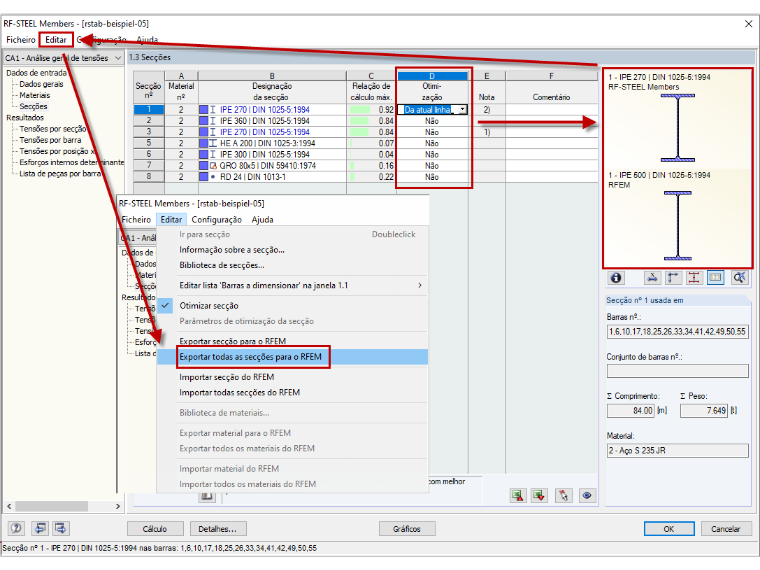Choose 'Biblioteca de secções...' menu entry
760x570 pixels.
point(222,265)
